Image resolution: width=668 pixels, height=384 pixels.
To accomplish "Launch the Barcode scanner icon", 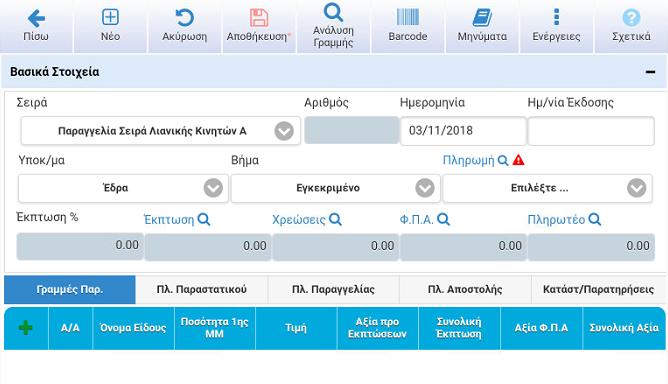I will [408, 17].
